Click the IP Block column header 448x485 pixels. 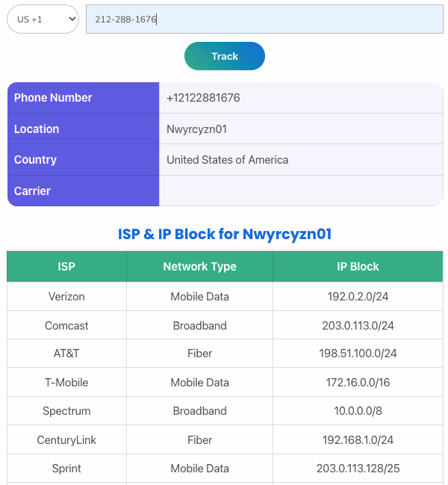pos(358,267)
